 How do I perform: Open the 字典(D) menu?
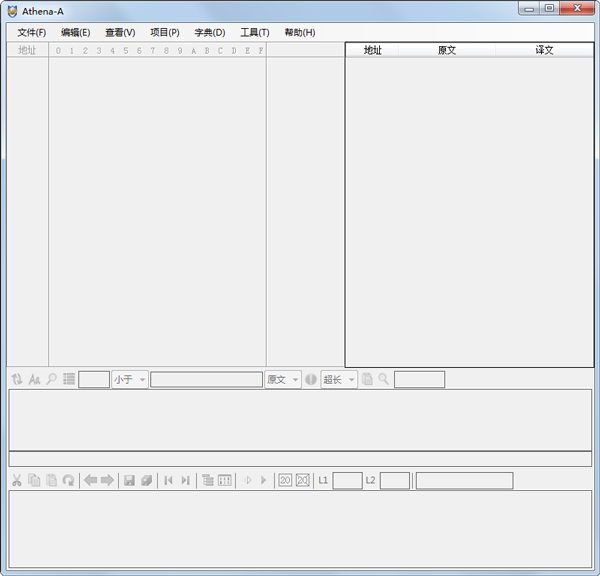coord(210,33)
